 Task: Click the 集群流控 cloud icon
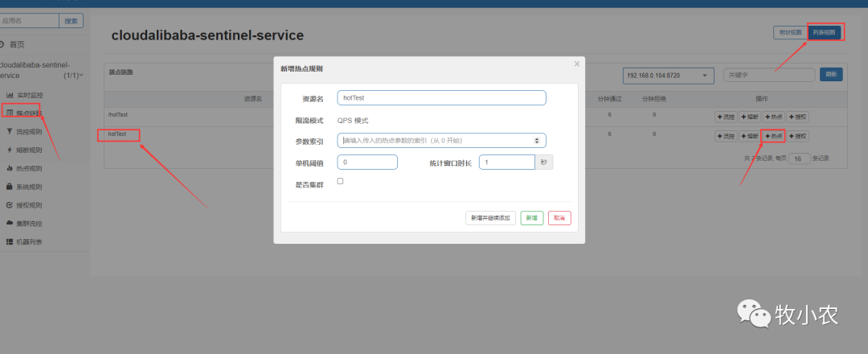(x=10, y=223)
